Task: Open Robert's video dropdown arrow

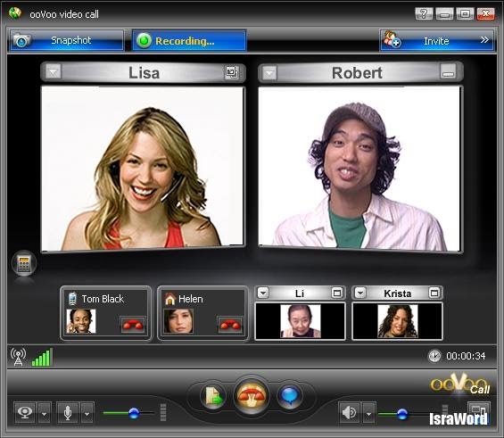Action: 269,73
